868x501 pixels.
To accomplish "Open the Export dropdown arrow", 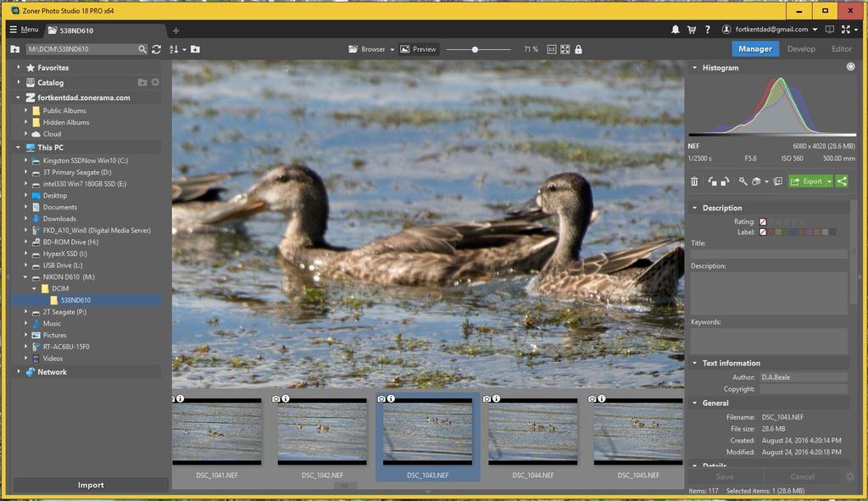I will (829, 181).
